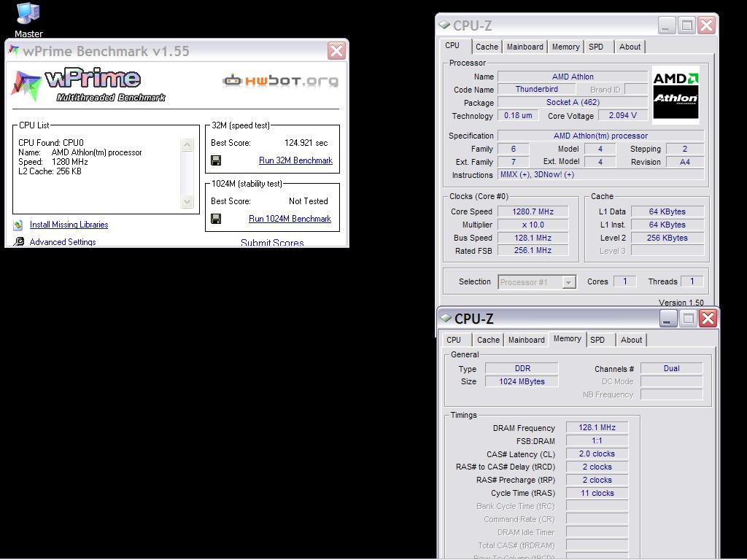747x560 pixels.
Task: Click the Advanced Settings icon
Action: point(18,242)
